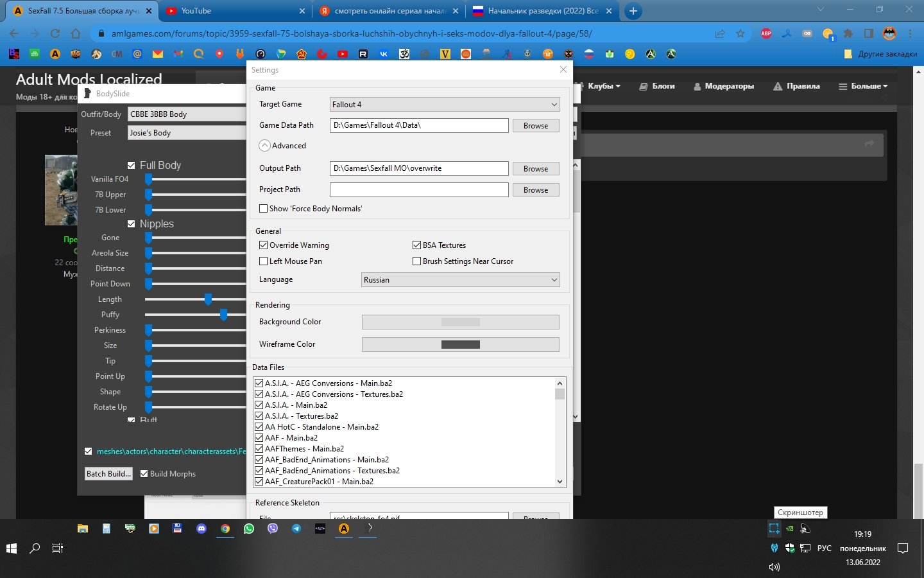
Task: Check Show 'Force Body Normals'
Action: pyautogui.click(x=264, y=209)
